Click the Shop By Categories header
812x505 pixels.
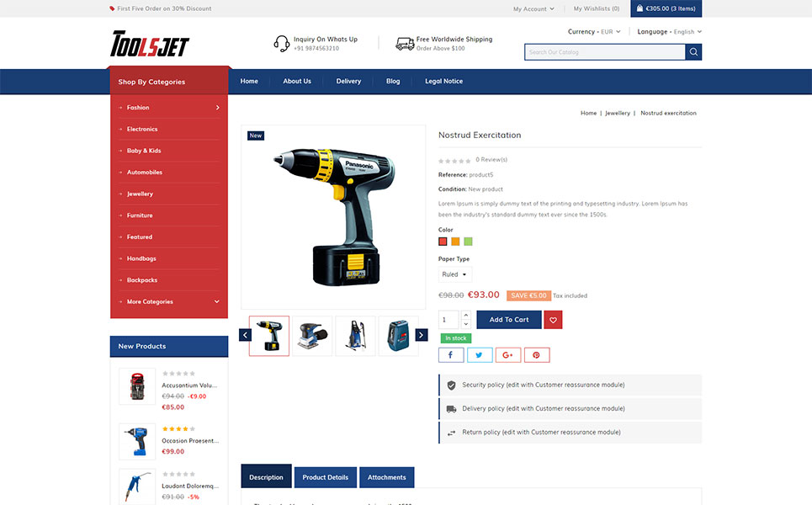(169, 82)
